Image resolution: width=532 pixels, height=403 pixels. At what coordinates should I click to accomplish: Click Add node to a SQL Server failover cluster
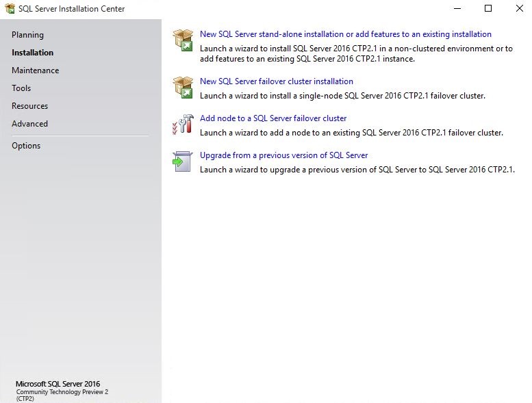[273, 118]
